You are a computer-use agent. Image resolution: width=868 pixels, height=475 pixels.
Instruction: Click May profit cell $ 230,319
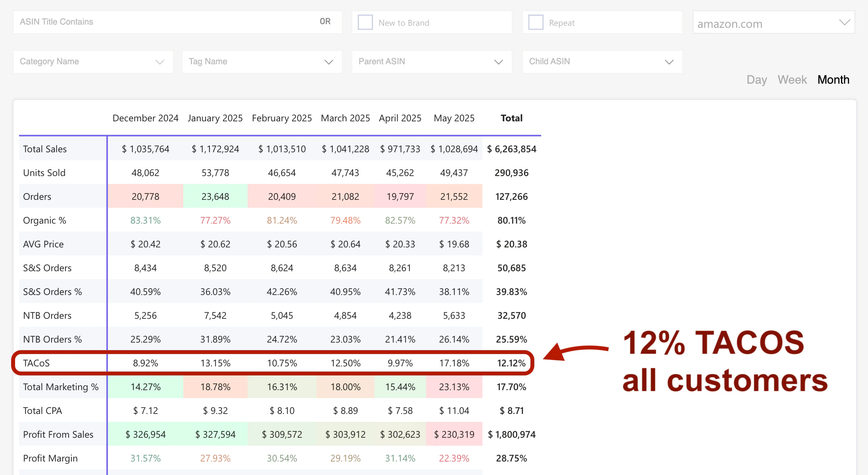[454, 435]
